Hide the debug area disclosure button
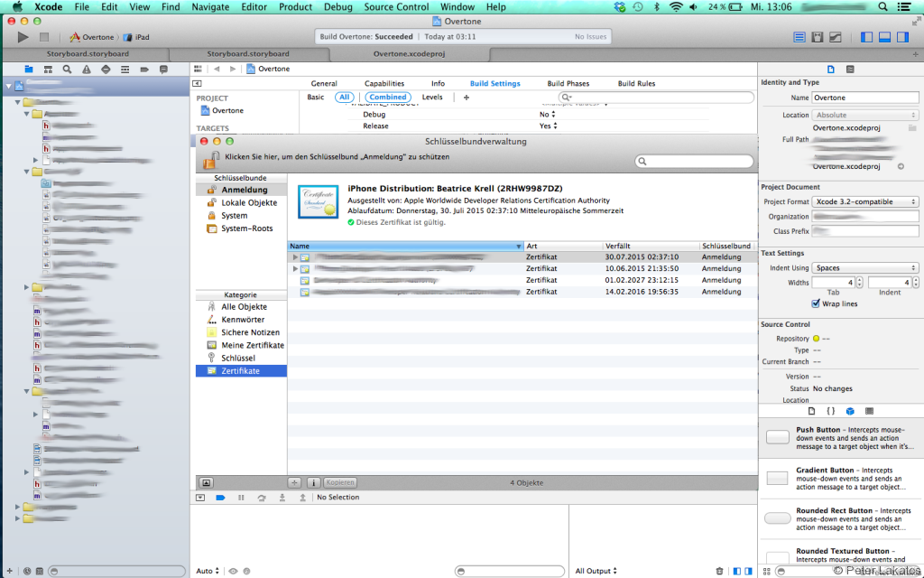This screenshot has width=924, height=578. [x=200, y=498]
